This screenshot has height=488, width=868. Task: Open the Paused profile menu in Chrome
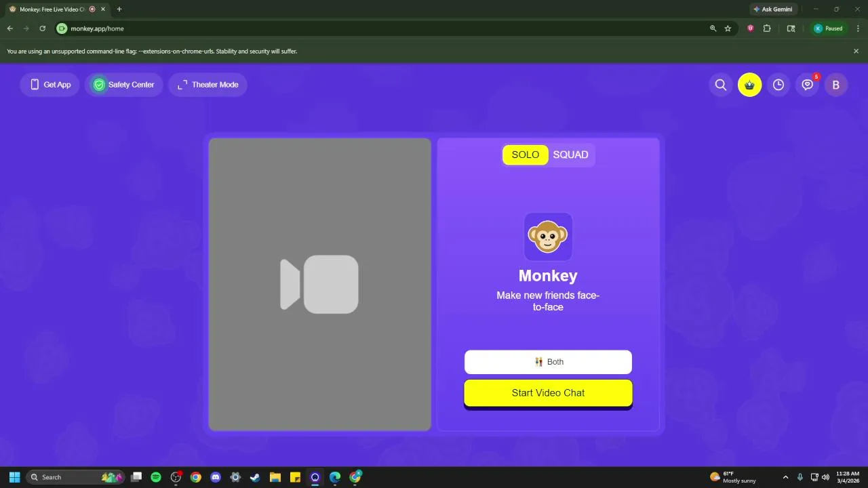(x=829, y=28)
